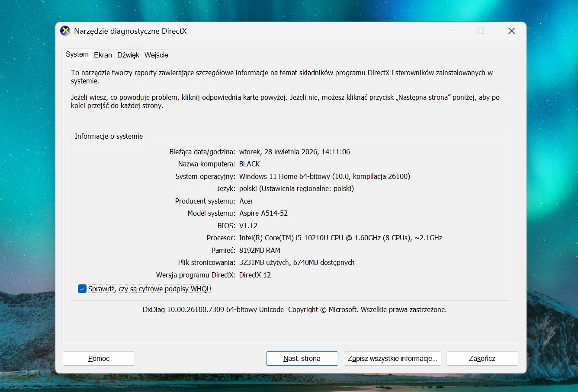The width and height of the screenshot is (578, 392).
Task: Switch to the Ekran tab
Action: click(x=103, y=55)
